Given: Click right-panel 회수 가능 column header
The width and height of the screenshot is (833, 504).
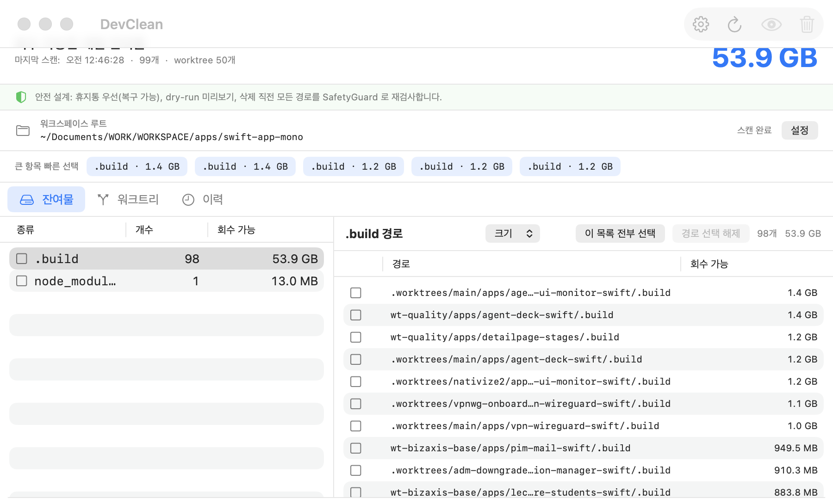Looking at the screenshot, I should (709, 264).
